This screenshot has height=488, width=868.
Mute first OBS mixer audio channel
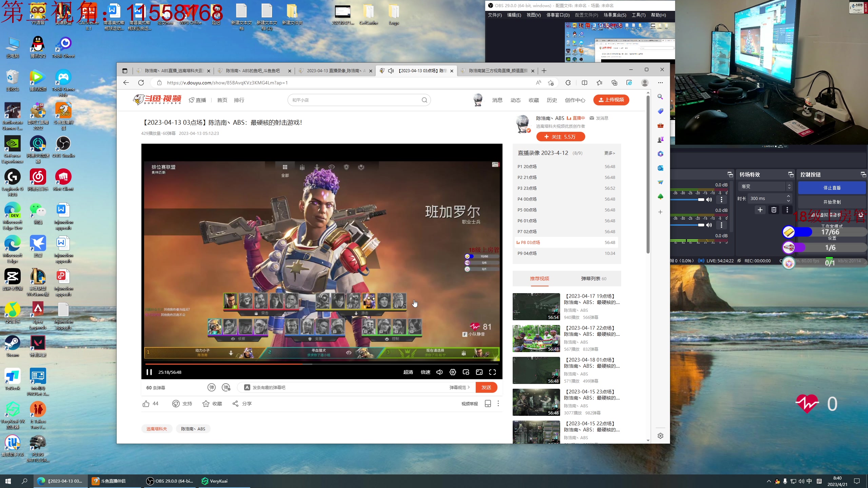(x=709, y=200)
